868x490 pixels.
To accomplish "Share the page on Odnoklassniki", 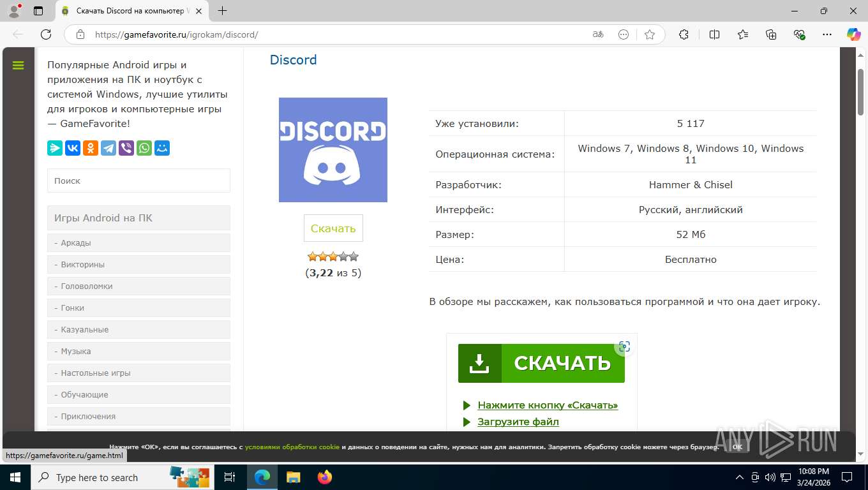I will (x=91, y=148).
